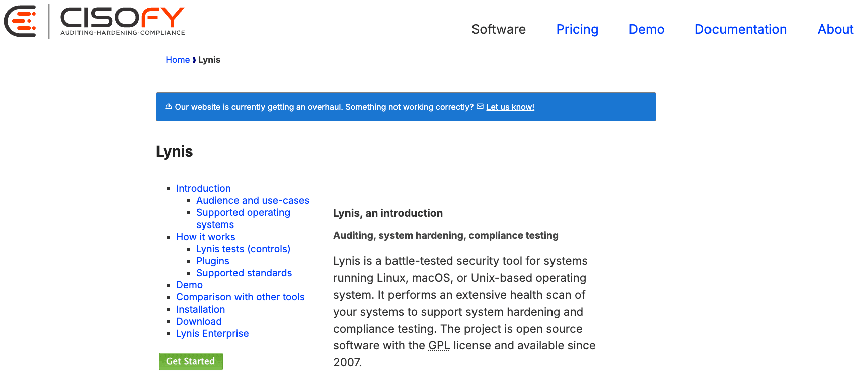
Task: Open the Software menu item
Action: point(499,29)
